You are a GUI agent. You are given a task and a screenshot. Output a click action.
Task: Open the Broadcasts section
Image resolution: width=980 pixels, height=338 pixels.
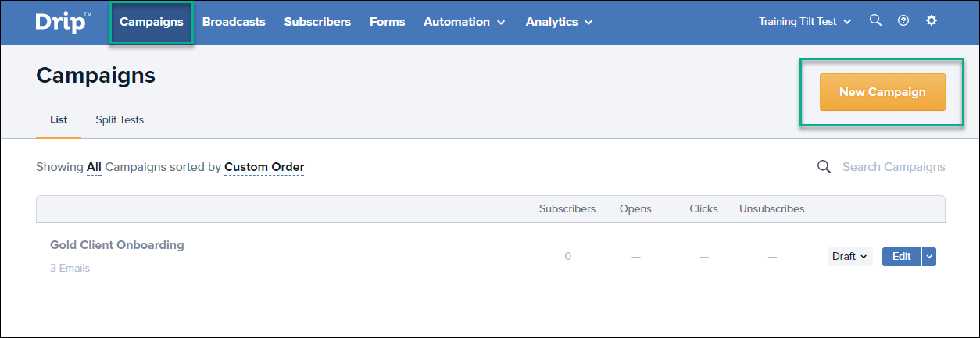coord(234,22)
